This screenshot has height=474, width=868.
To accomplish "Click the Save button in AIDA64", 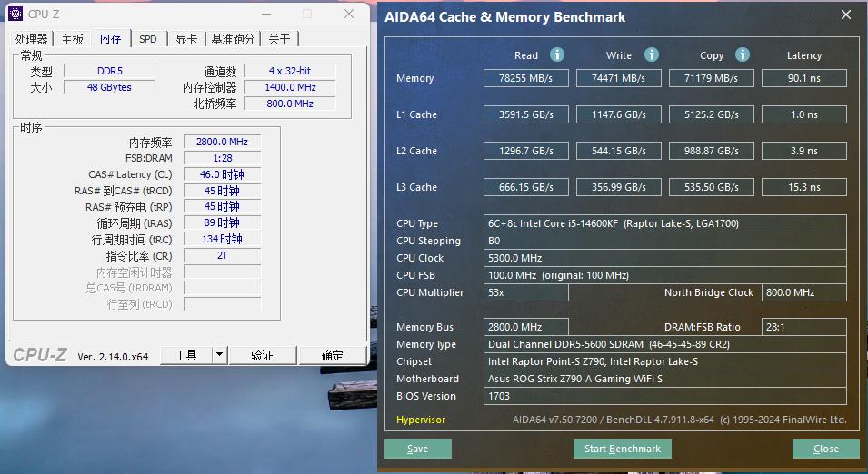I will pyautogui.click(x=417, y=449).
